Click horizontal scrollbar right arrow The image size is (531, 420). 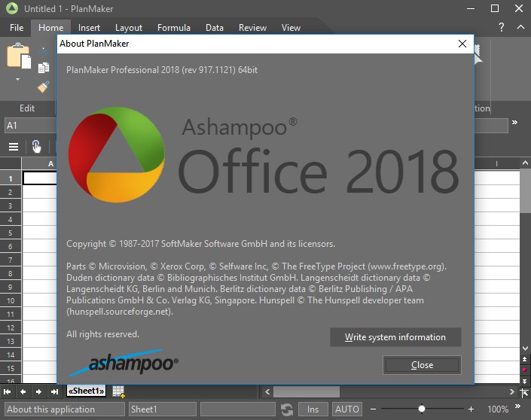click(512, 392)
